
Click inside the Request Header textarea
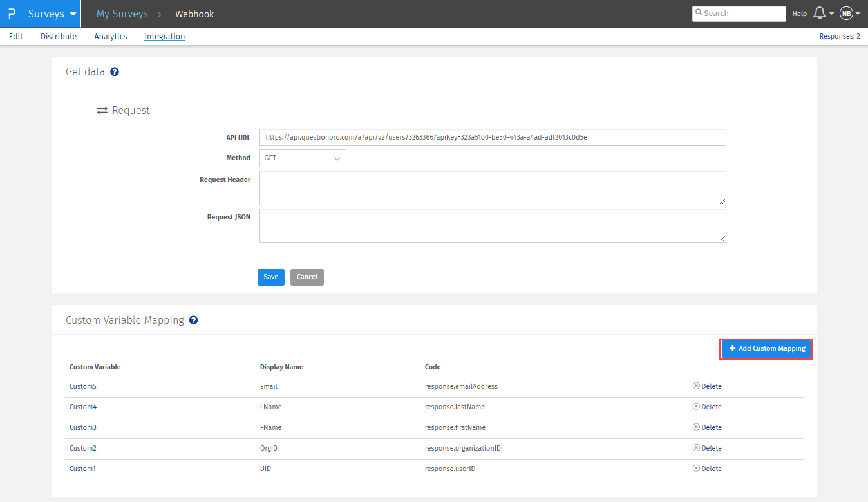493,188
